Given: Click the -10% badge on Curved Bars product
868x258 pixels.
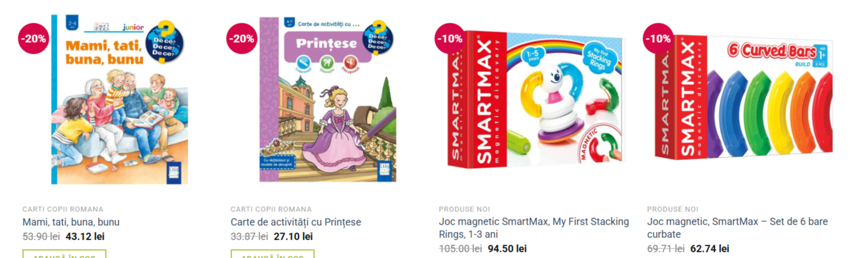Looking at the screenshot, I should (x=658, y=39).
